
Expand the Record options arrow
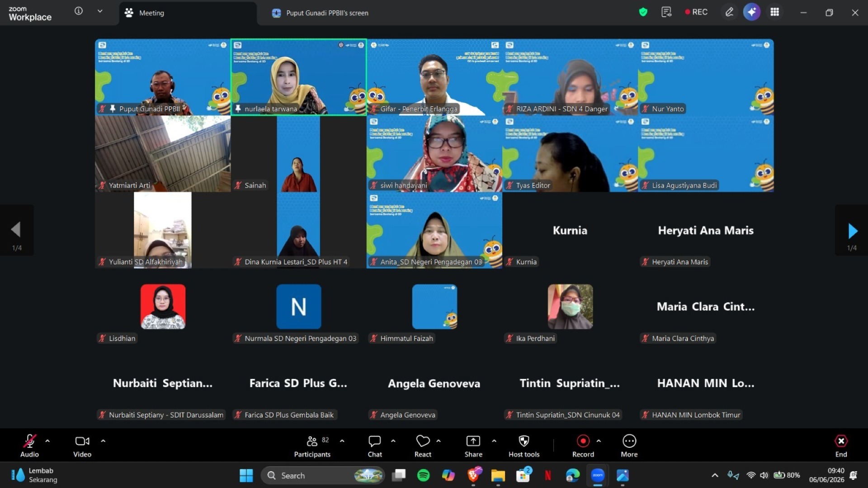click(x=599, y=441)
